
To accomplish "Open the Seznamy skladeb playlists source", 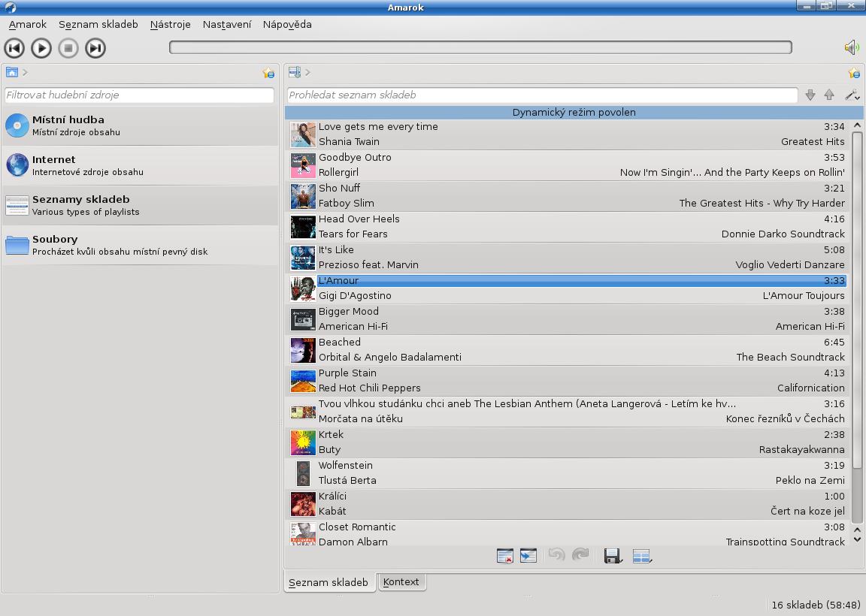I will pos(141,205).
